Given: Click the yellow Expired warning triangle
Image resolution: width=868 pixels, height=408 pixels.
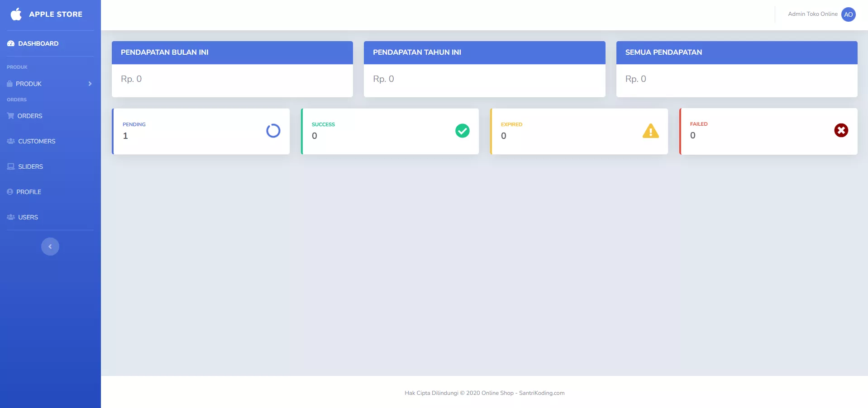Looking at the screenshot, I should click(x=651, y=131).
